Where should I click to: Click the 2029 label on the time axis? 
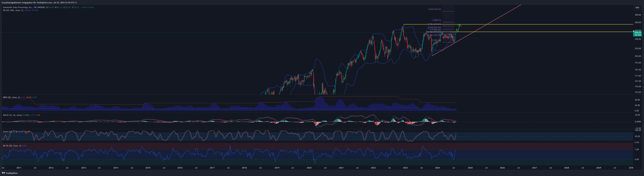[599, 168]
